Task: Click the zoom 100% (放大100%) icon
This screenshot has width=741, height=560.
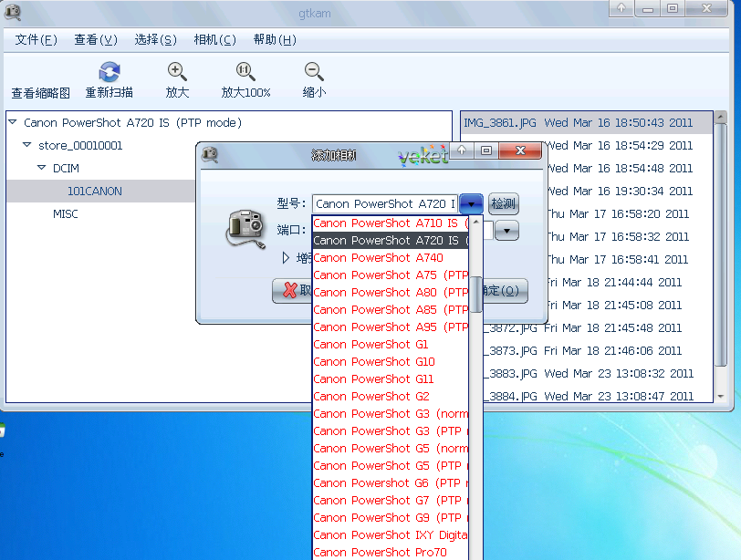Action: click(x=245, y=72)
